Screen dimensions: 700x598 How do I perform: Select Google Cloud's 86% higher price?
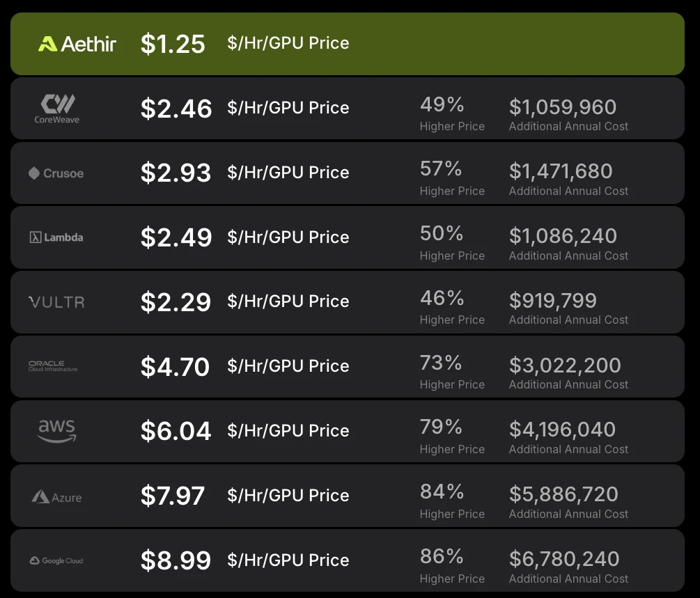[442, 556]
